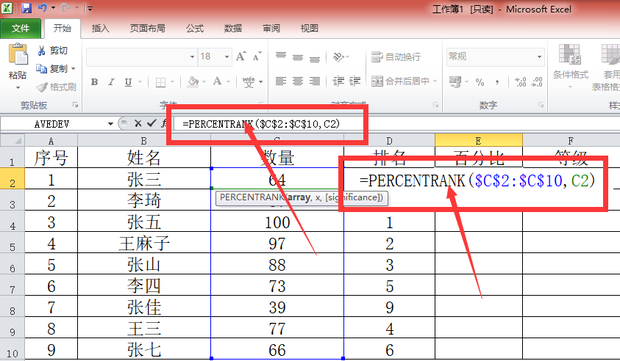Click the text orientation icon

pos(338,57)
